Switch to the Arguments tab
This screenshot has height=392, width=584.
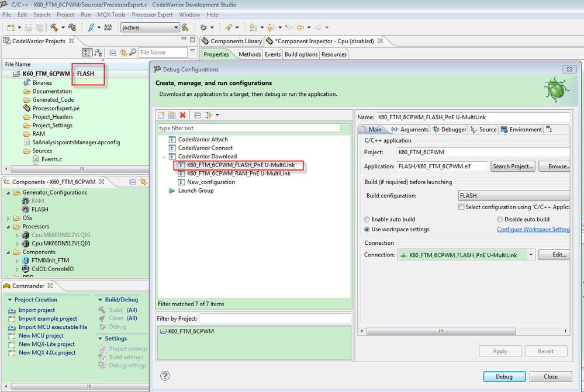click(410, 130)
